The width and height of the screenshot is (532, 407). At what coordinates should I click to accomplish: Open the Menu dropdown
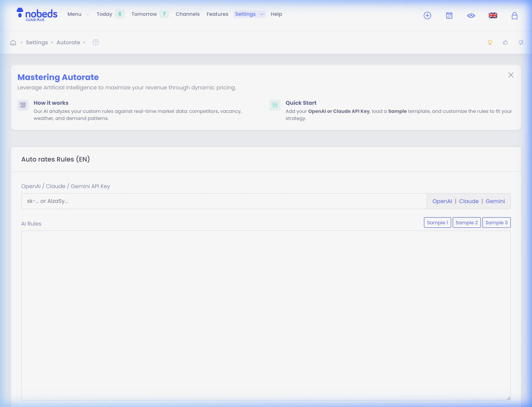coord(78,14)
